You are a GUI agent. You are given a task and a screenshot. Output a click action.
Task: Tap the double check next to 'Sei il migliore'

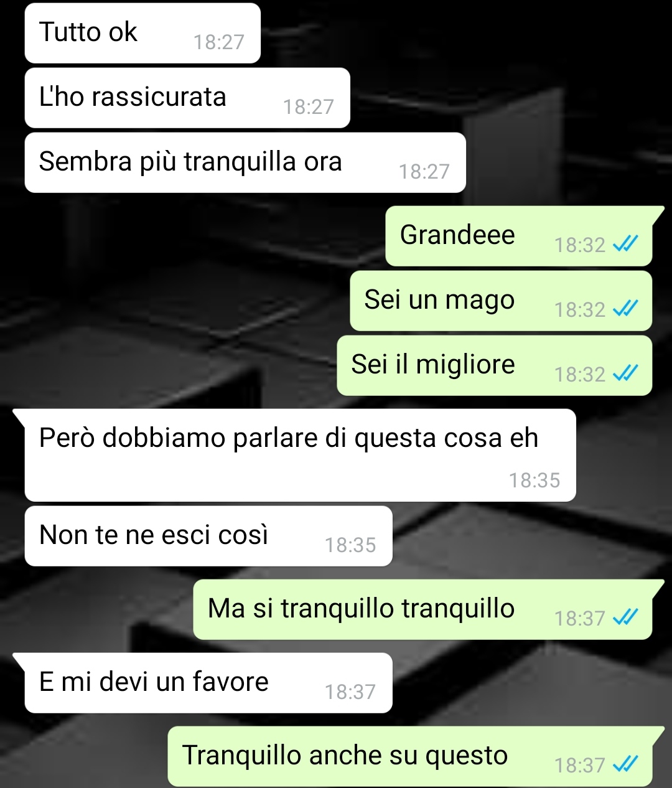pos(625,374)
